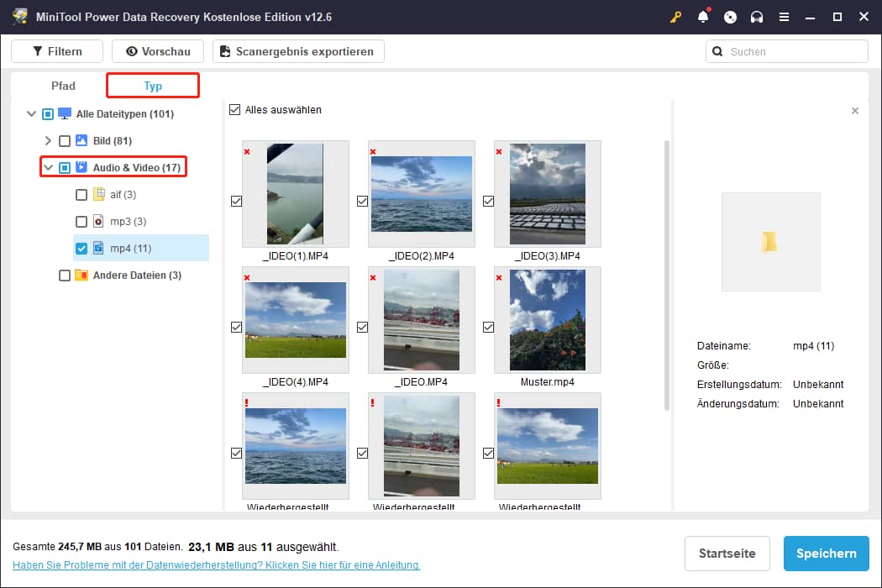The height and width of the screenshot is (588, 882).
Task: Open support via headphones icon
Action: [x=757, y=17]
